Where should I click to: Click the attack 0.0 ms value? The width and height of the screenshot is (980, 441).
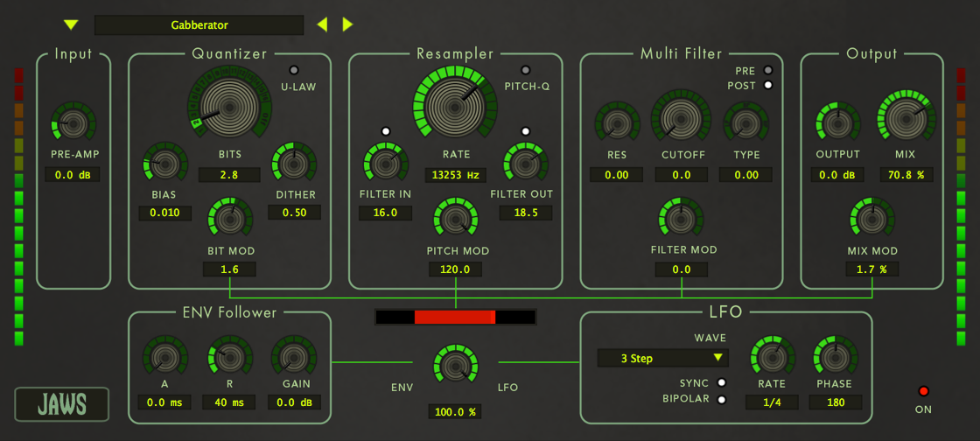click(165, 402)
